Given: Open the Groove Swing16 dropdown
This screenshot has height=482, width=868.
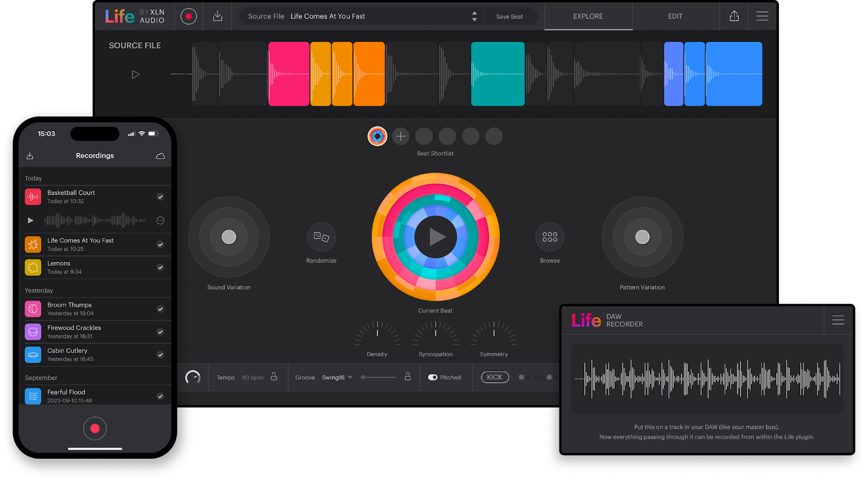Looking at the screenshot, I should (337, 377).
